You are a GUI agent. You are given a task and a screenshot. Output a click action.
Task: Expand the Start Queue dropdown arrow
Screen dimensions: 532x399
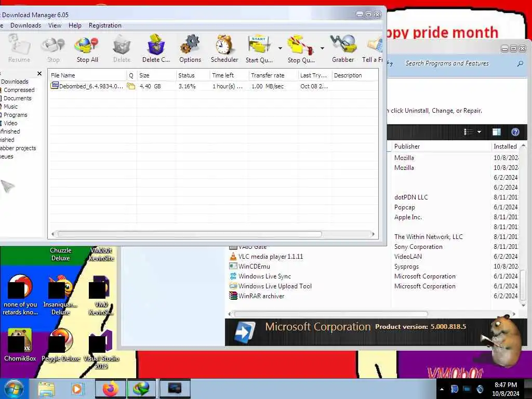(x=280, y=48)
